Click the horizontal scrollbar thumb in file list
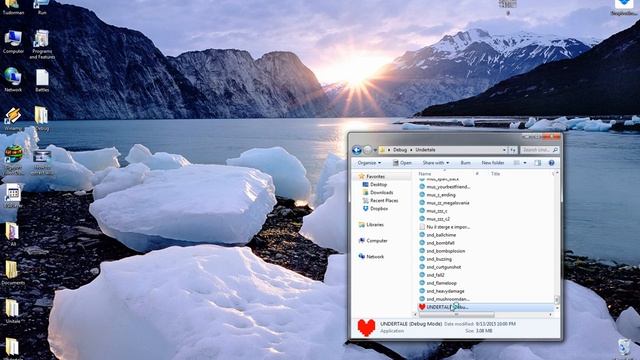 click(456, 314)
